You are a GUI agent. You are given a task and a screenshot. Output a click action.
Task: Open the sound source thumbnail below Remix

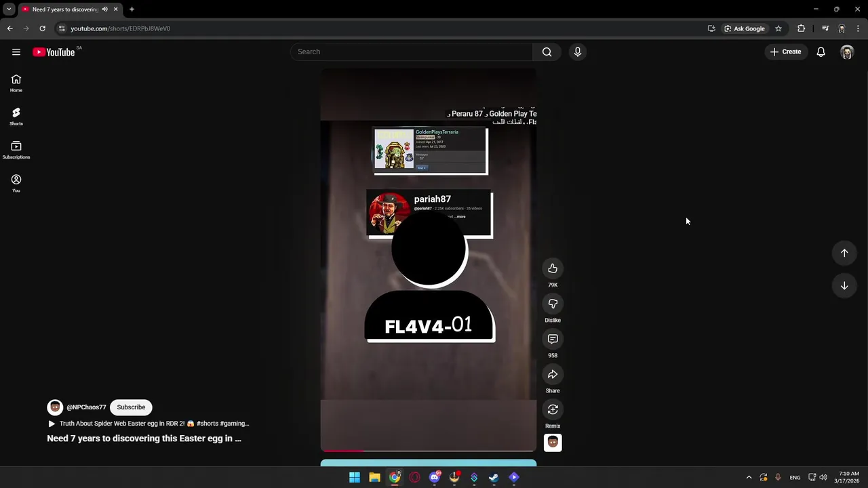tap(553, 443)
